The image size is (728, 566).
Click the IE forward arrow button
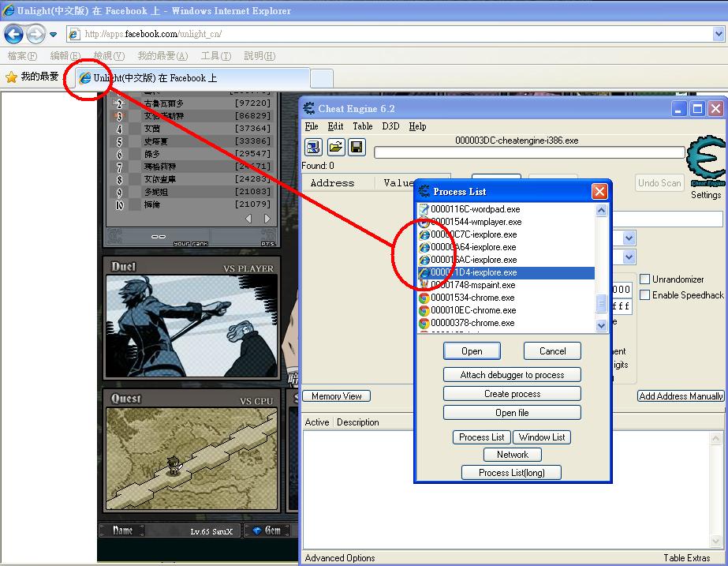[x=35, y=34]
